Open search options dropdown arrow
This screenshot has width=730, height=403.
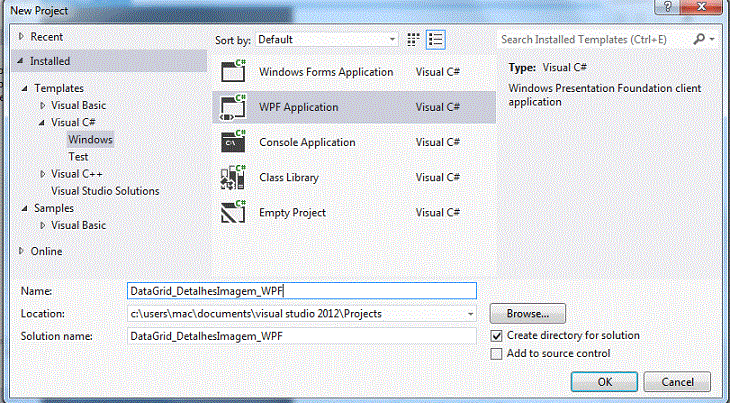tap(712, 40)
